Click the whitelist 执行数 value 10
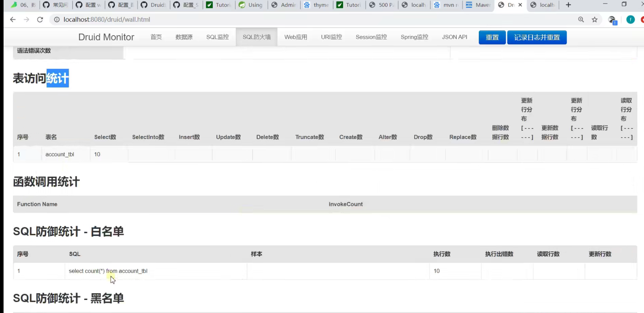Viewport: 644px width, 313px height. (x=437, y=271)
